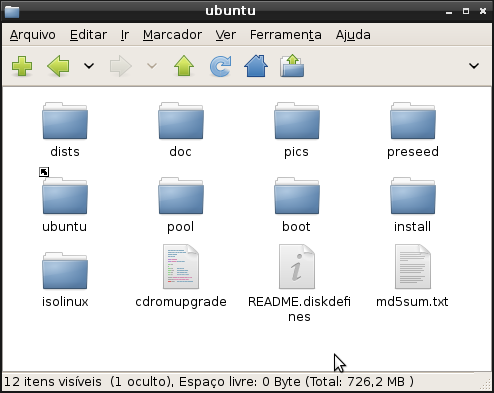Open the back history dropdown arrow
The height and width of the screenshot is (393, 494).
tap(89, 66)
